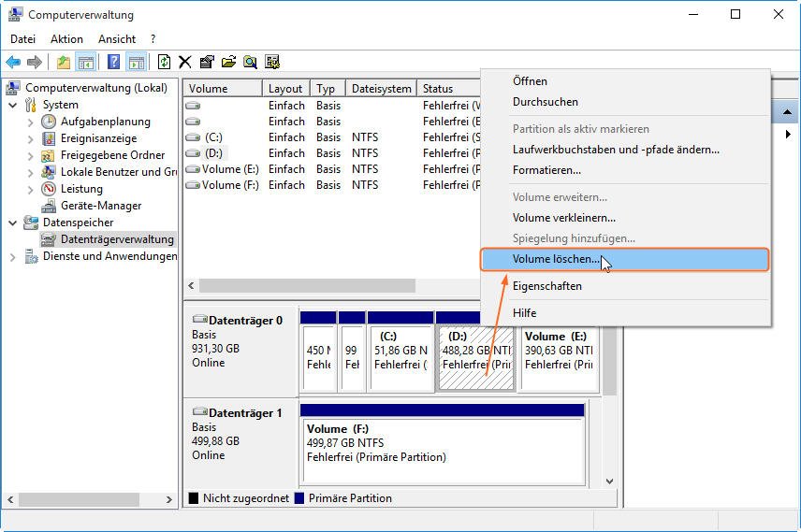Choose Durchsuchen in the context menu
This screenshot has height=532, width=801.
pyautogui.click(x=625, y=102)
